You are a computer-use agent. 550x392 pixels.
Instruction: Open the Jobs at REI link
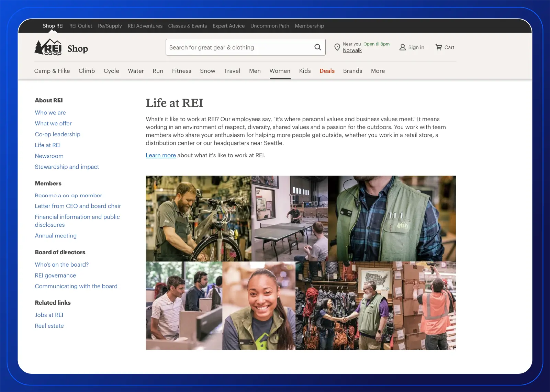click(x=49, y=315)
